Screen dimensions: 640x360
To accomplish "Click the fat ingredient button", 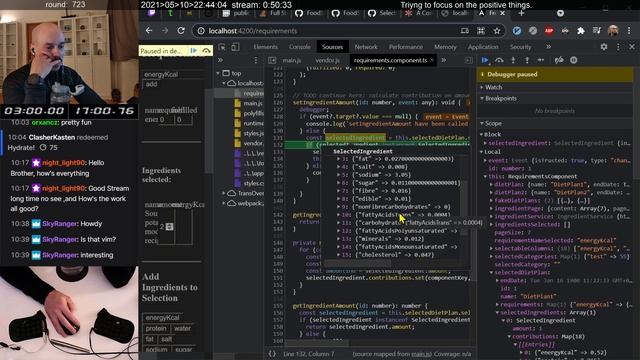I will (149, 339).
